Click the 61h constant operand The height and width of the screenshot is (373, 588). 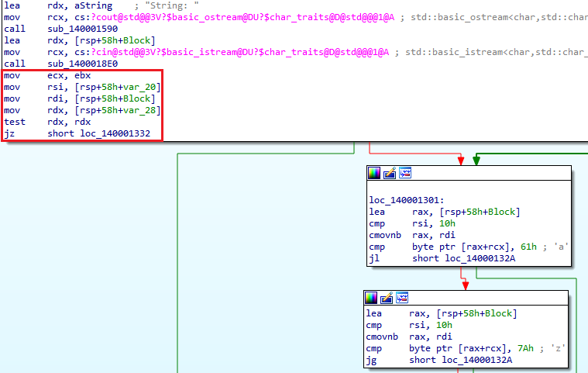coord(528,246)
